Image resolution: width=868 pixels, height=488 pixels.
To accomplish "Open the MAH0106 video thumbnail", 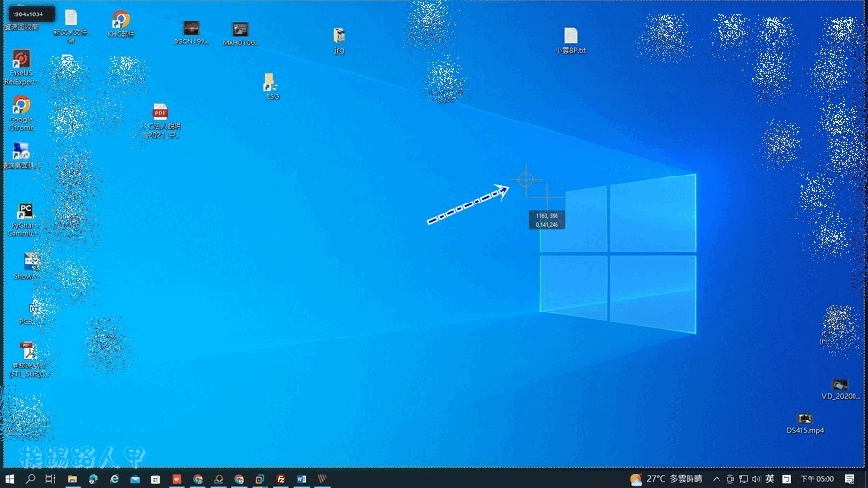I will point(240,29).
